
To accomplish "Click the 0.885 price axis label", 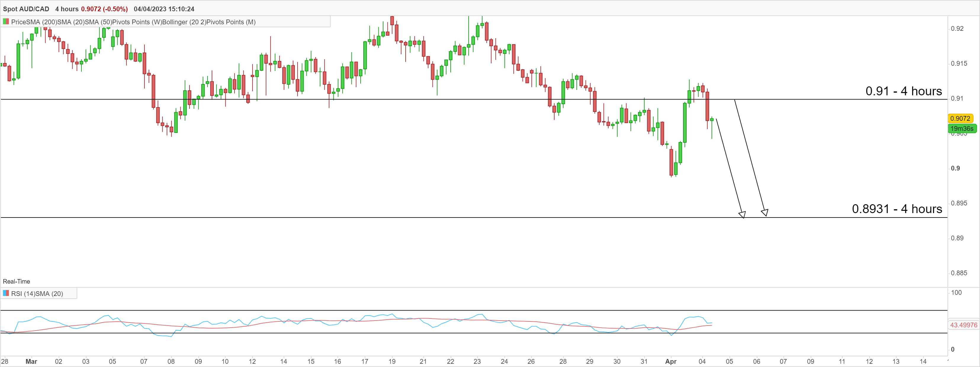I will click(x=959, y=273).
